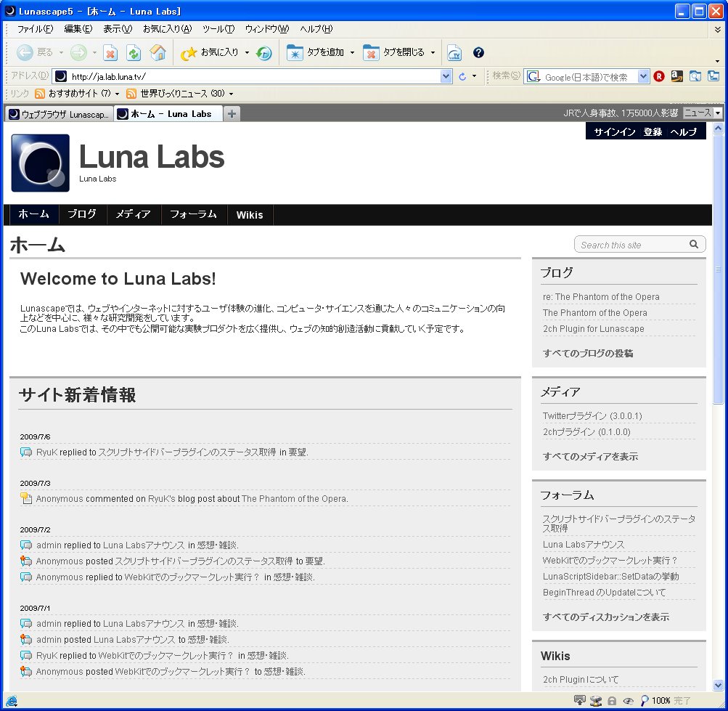Click the padlock security icon in status bar

(612, 700)
